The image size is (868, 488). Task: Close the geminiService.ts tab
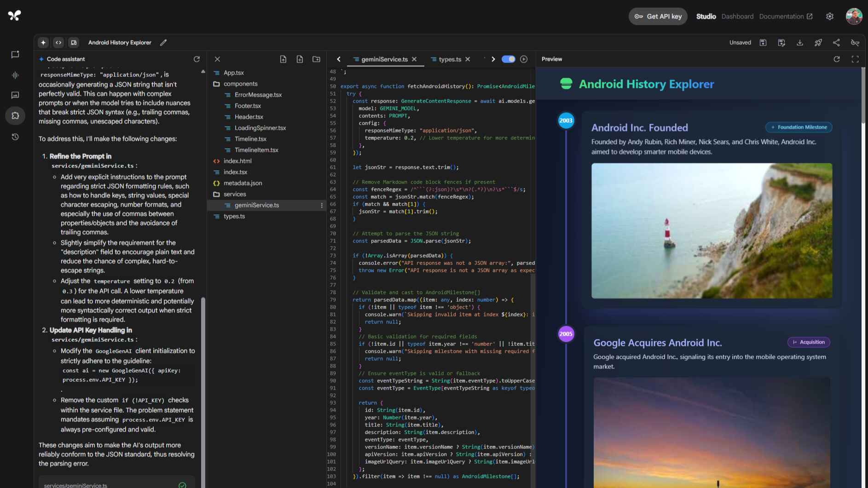414,59
